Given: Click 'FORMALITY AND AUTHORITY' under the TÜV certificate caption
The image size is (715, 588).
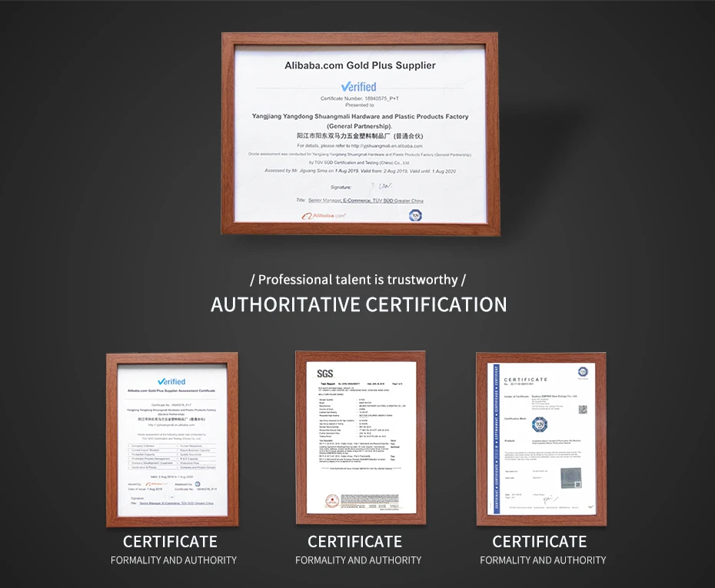Looking at the screenshot, I should 543,560.
